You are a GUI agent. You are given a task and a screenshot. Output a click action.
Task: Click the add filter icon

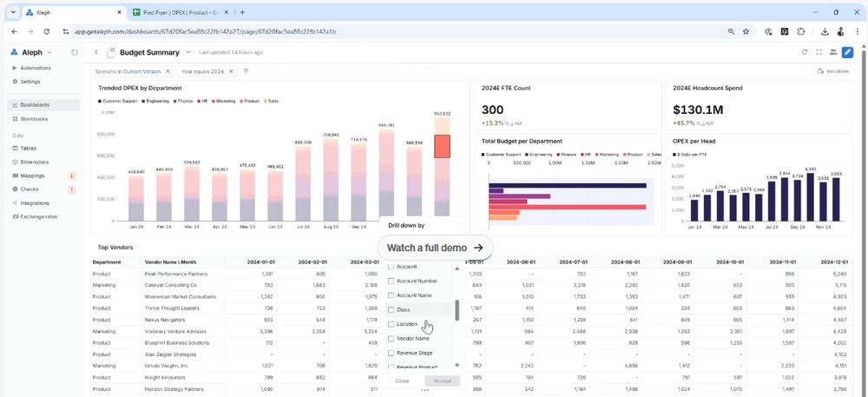pyautogui.click(x=246, y=71)
